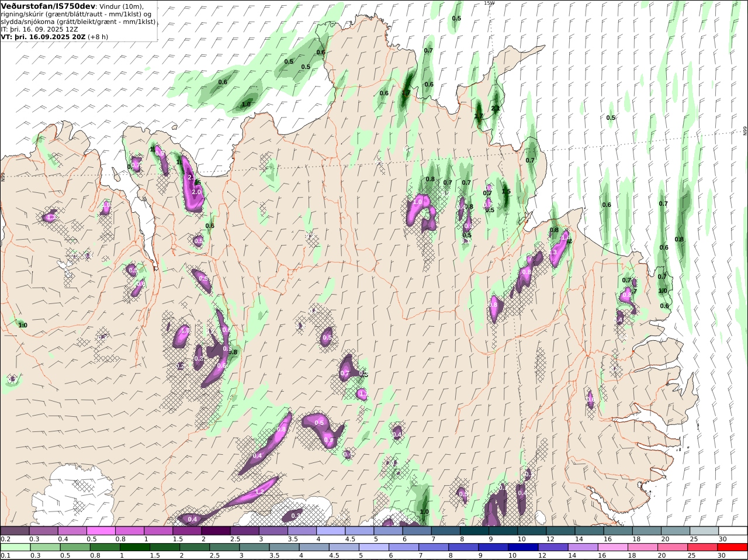Select the 0.1 palest green swatch in the rain legend
Screen dimensions: 748x560
pyautogui.click(x=16, y=547)
